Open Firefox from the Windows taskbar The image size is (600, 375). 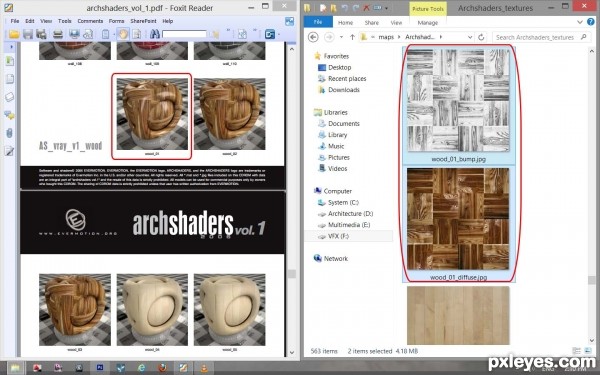163,368
